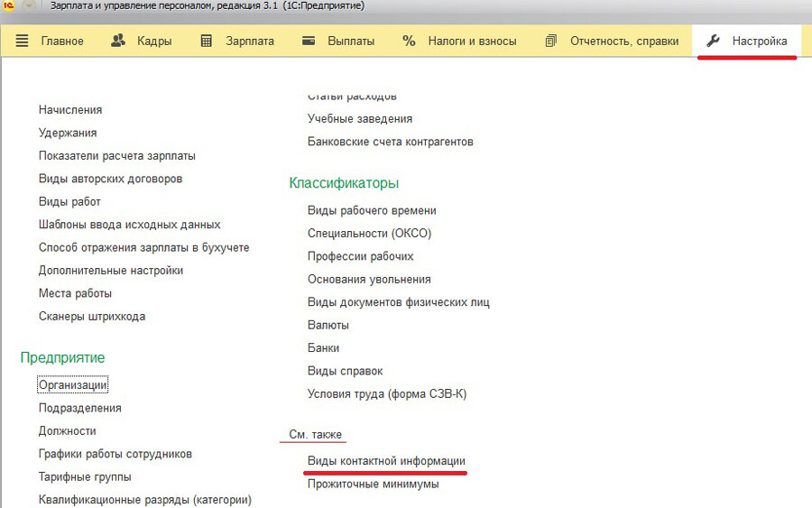812x508 pixels.
Task: Open the Виды работ link
Action: (69, 201)
